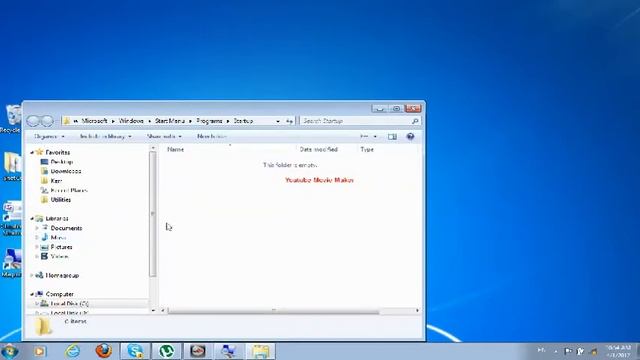This screenshot has width=640, height=360.
Task: Switch to the red recorder app on taskbar
Action: pyautogui.click(x=198, y=351)
